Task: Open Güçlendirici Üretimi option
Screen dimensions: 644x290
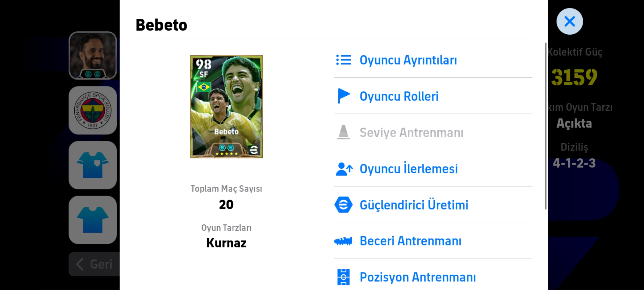Action: point(414,205)
